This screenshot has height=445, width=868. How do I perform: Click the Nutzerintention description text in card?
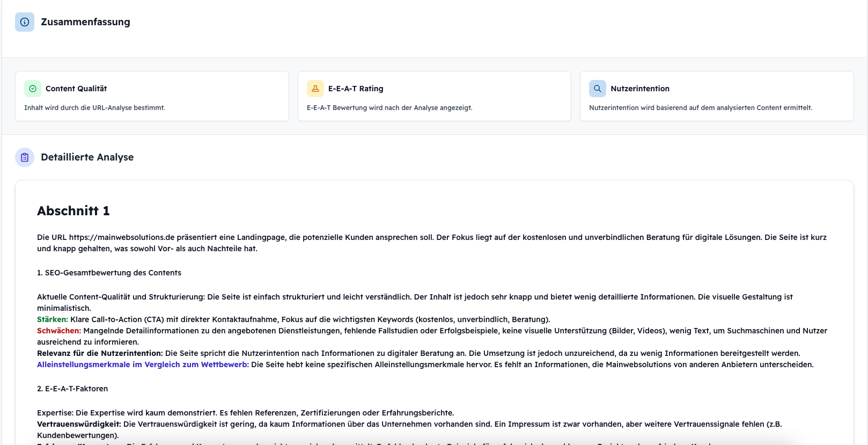(701, 108)
